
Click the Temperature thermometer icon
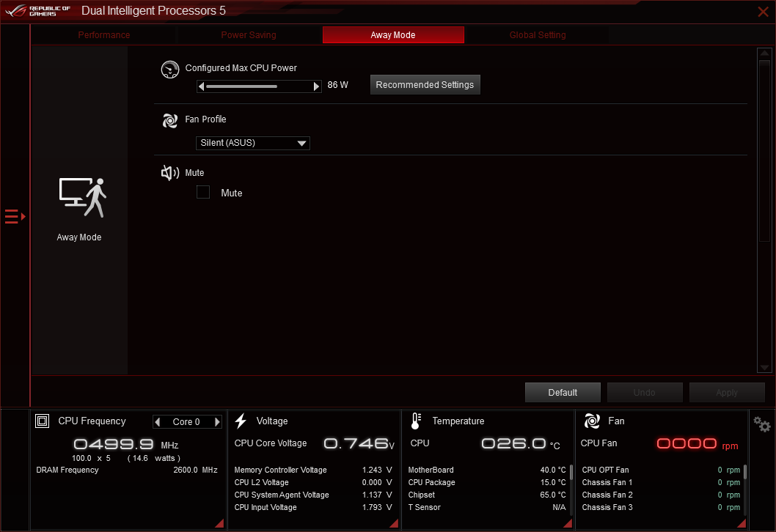[x=416, y=421]
